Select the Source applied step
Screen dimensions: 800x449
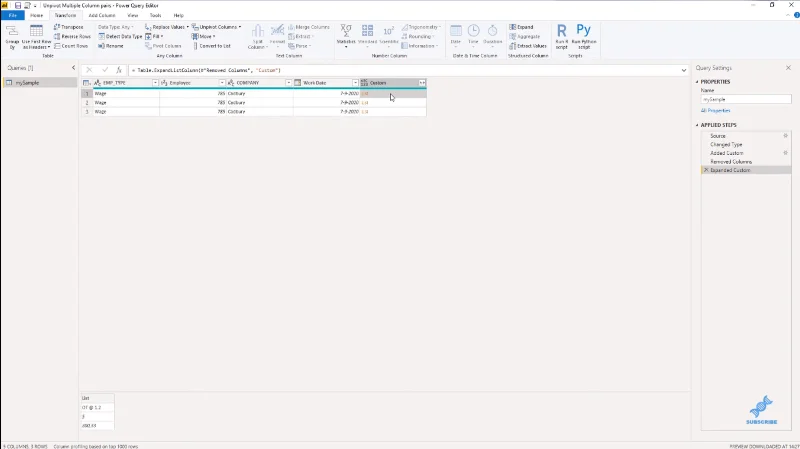pos(718,136)
